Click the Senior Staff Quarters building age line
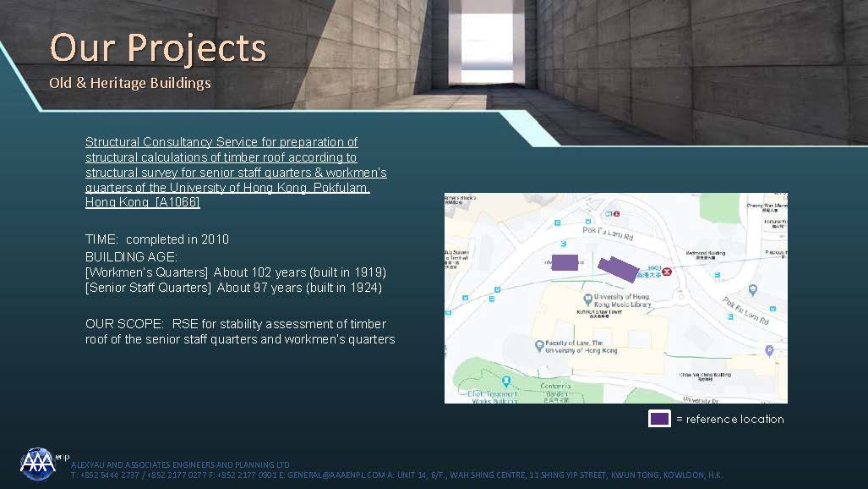The width and height of the screenshot is (868, 489). (x=233, y=288)
